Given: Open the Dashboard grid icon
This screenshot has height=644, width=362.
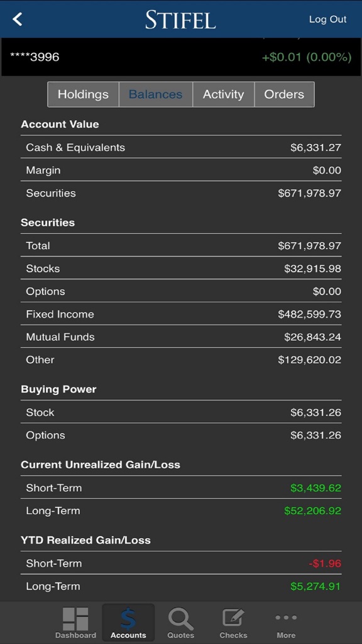Looking at the screenshot, I should [x=75, y=619].
